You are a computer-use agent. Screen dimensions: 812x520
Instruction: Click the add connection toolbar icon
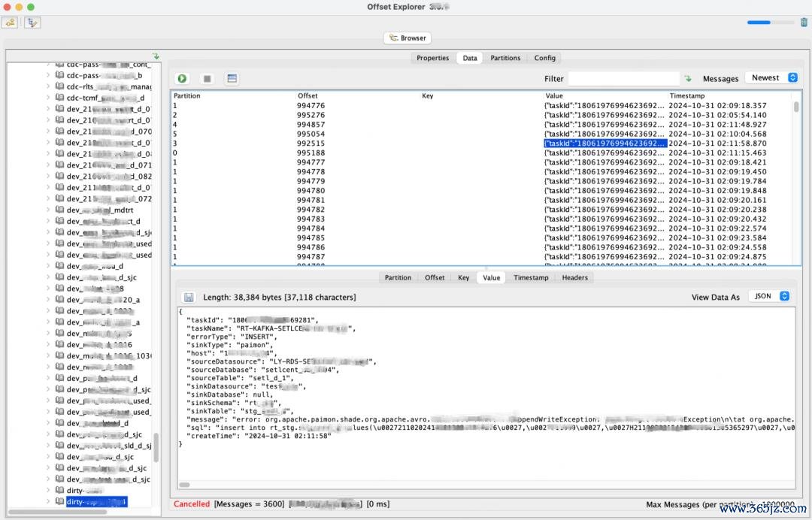(x=10, y=23)
